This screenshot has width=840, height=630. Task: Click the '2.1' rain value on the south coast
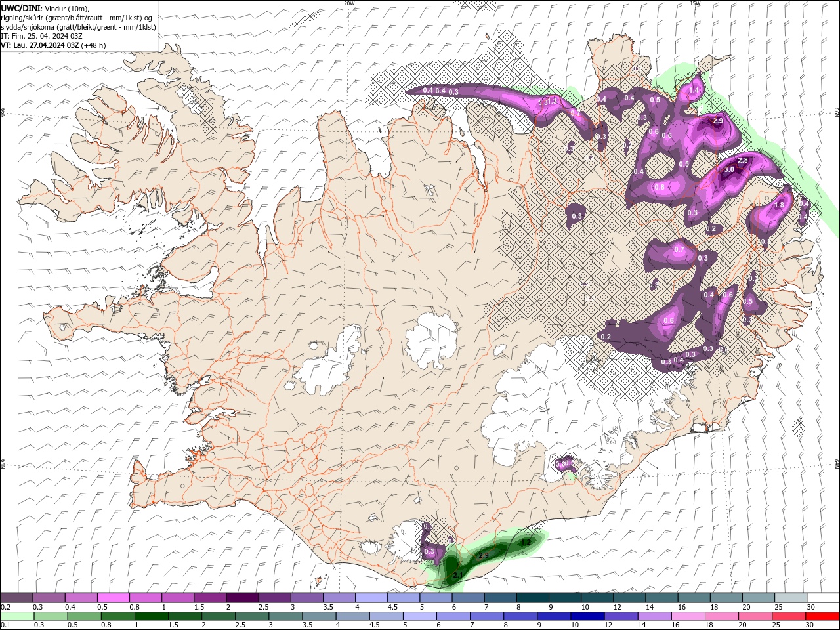click(x=458, y=576)
